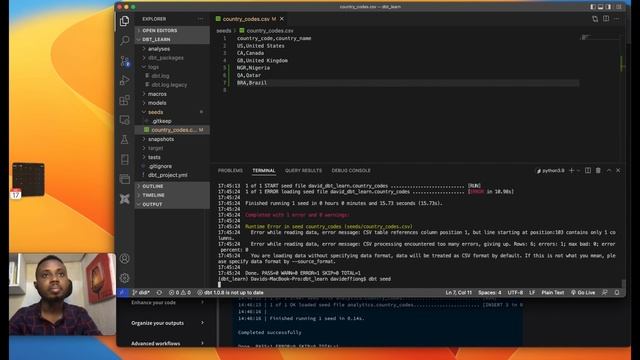Switch to the Terminal panel tab
640x360 pixels.
(264, 171)
